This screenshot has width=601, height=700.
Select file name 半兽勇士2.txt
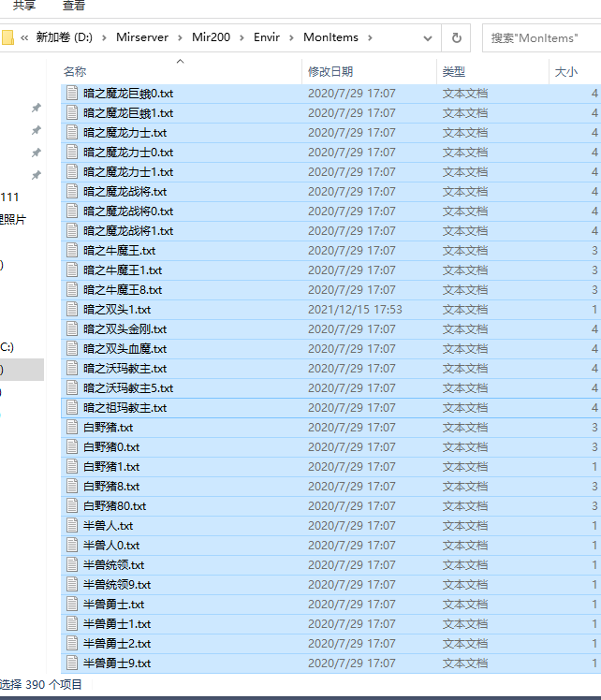(x=117, y=643)
